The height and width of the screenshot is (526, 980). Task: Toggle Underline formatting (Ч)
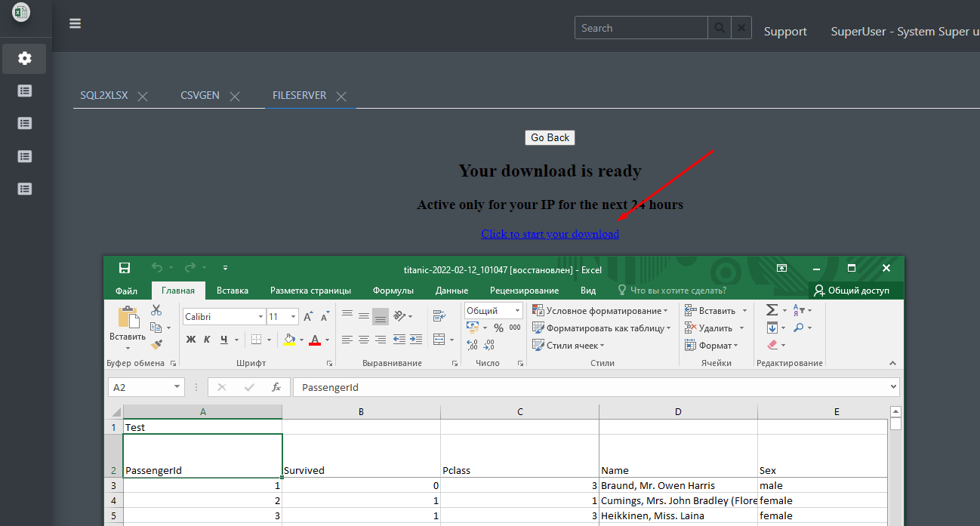224,340
